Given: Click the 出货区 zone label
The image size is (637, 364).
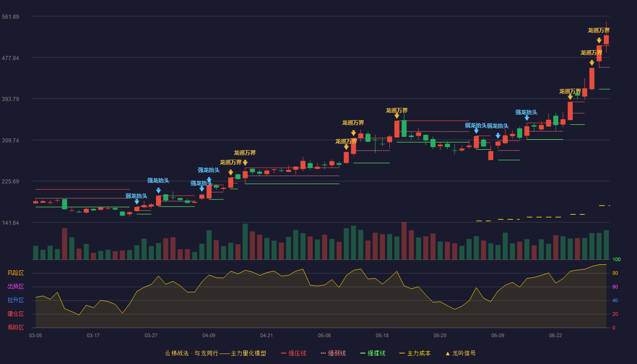Looking at the screenshot, I should click(x=16, y=287).
